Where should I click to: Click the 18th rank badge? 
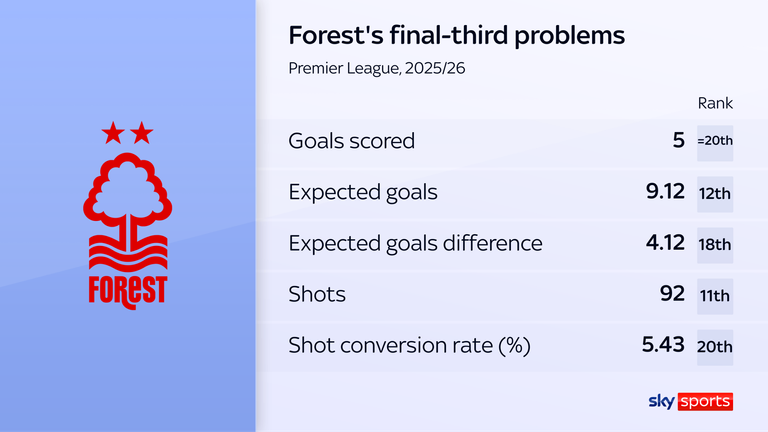pyautogui.click(x=715, y=243)
